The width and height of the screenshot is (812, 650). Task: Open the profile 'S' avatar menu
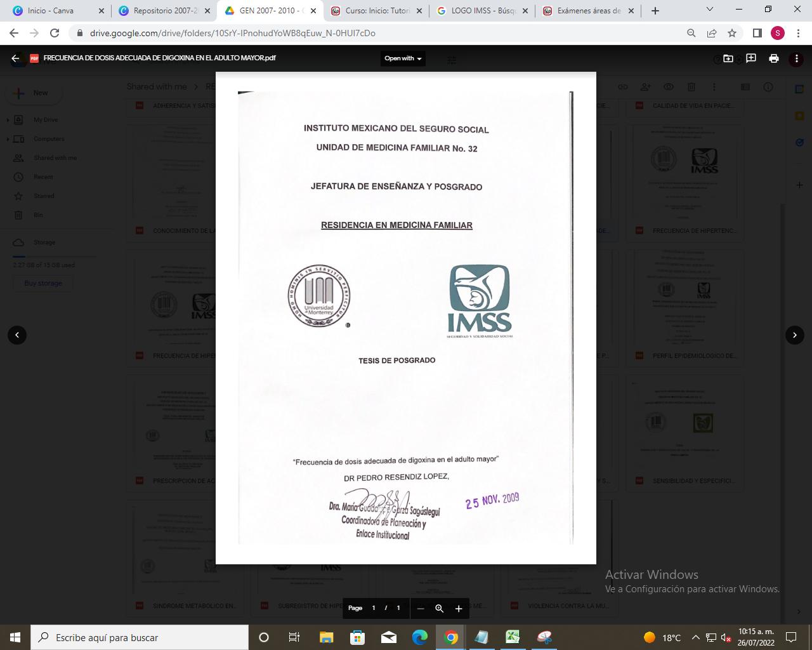tap(778, 33)
